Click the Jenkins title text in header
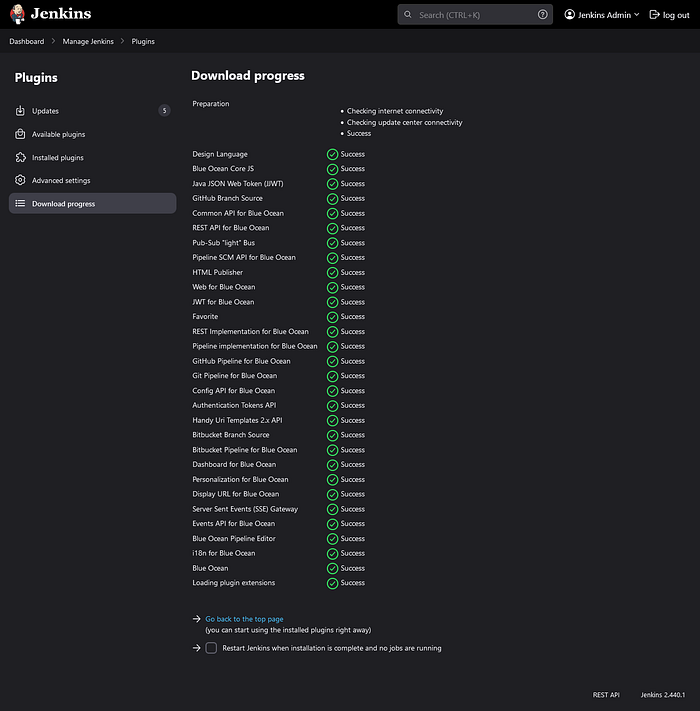700x711 pixels. [61, 14]
